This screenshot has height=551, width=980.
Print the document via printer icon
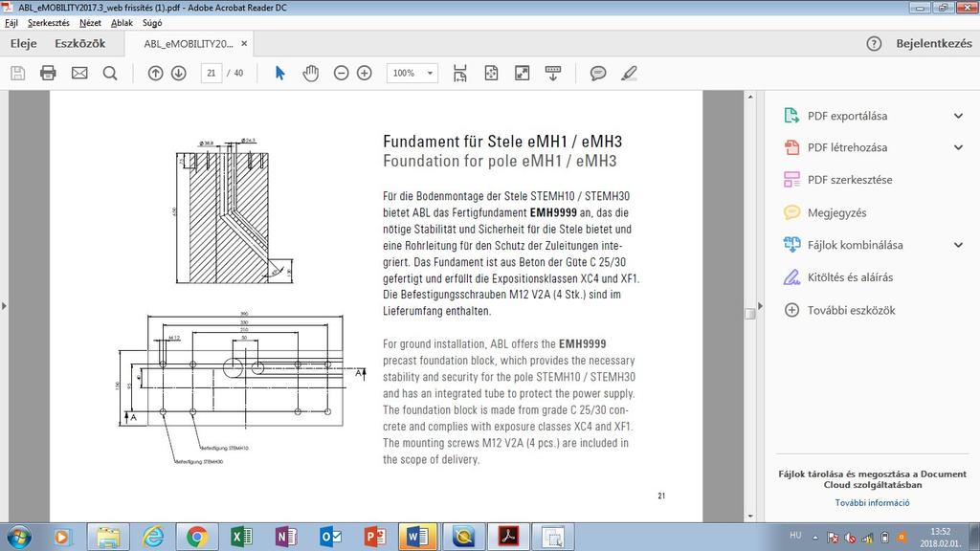click(48, 73)
